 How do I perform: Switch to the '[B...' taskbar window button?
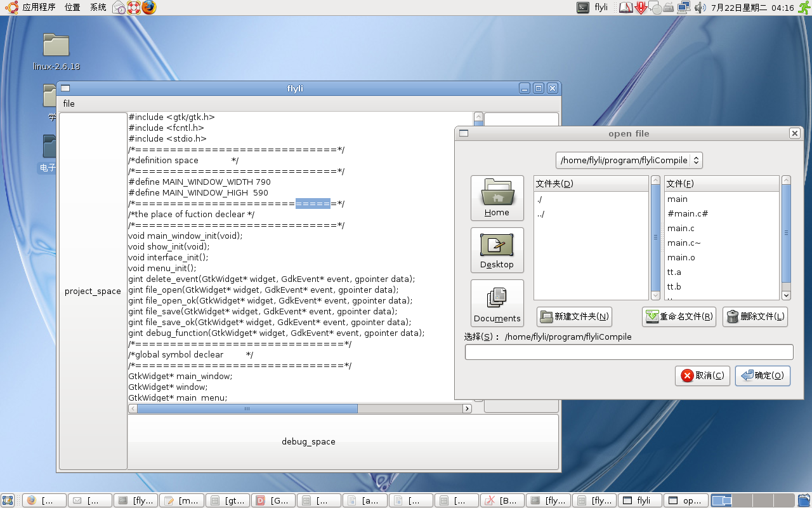coord(502,500)
